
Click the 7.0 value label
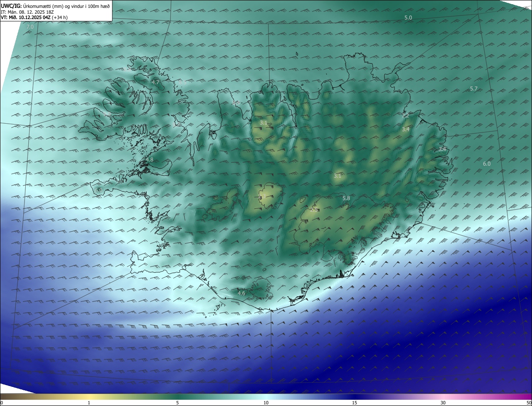pos(30,27)
